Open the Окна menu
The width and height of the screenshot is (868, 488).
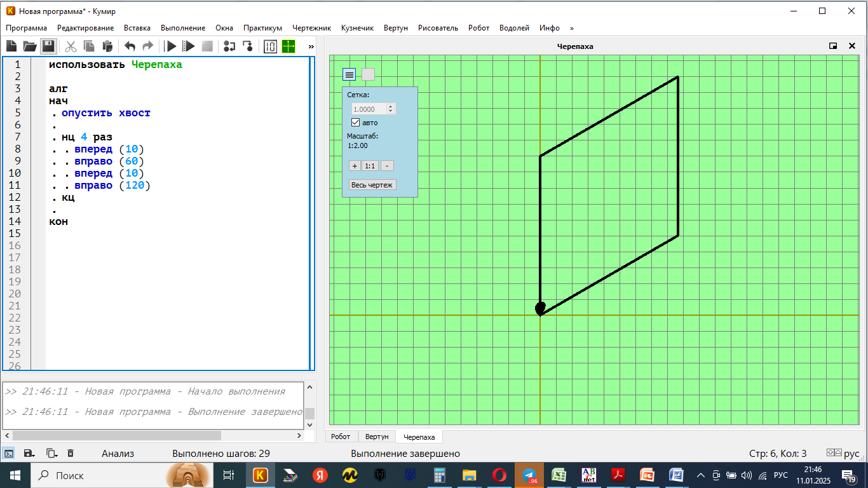point(224,28)
